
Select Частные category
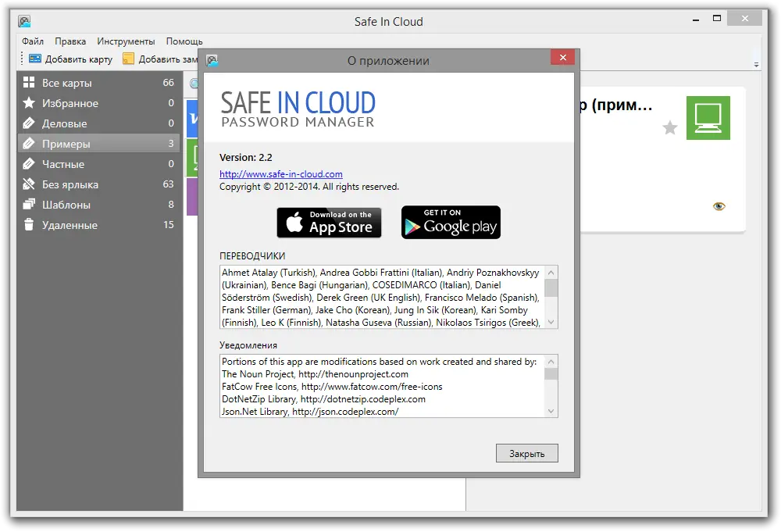tap(100, 164)
